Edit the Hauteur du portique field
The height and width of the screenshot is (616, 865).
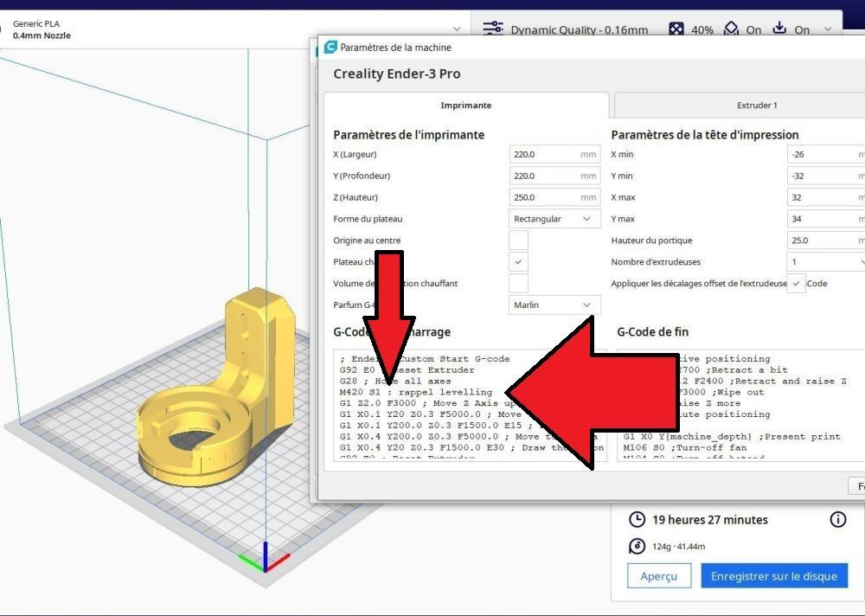826,241
